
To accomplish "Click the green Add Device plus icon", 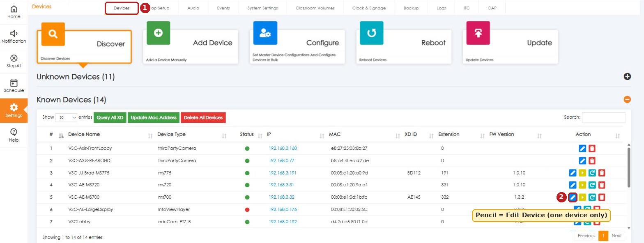I will pyautogui.click(x=158, y=33).
